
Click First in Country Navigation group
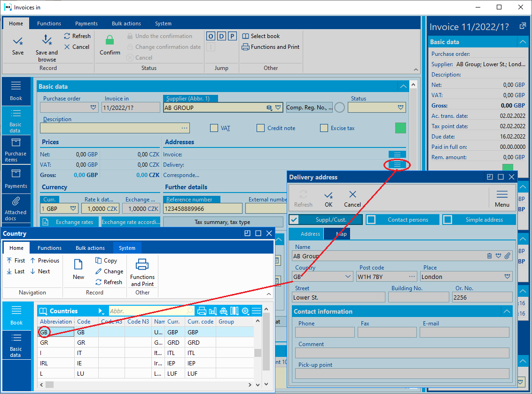click(16, 261)
